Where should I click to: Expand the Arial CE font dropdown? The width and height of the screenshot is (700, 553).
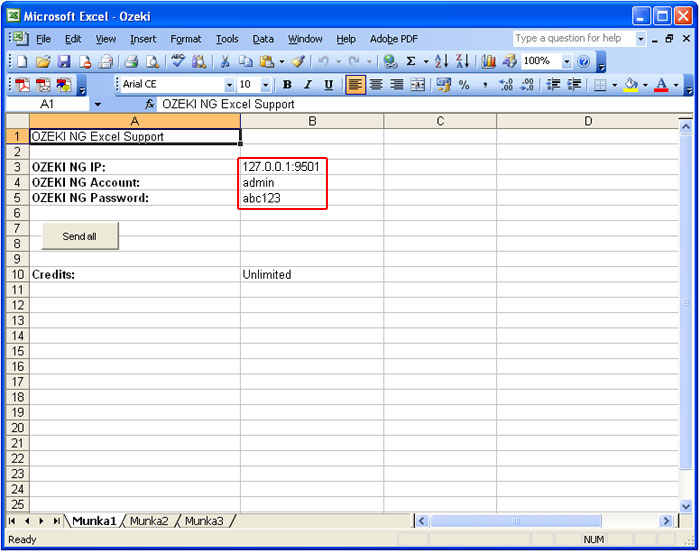229,85
